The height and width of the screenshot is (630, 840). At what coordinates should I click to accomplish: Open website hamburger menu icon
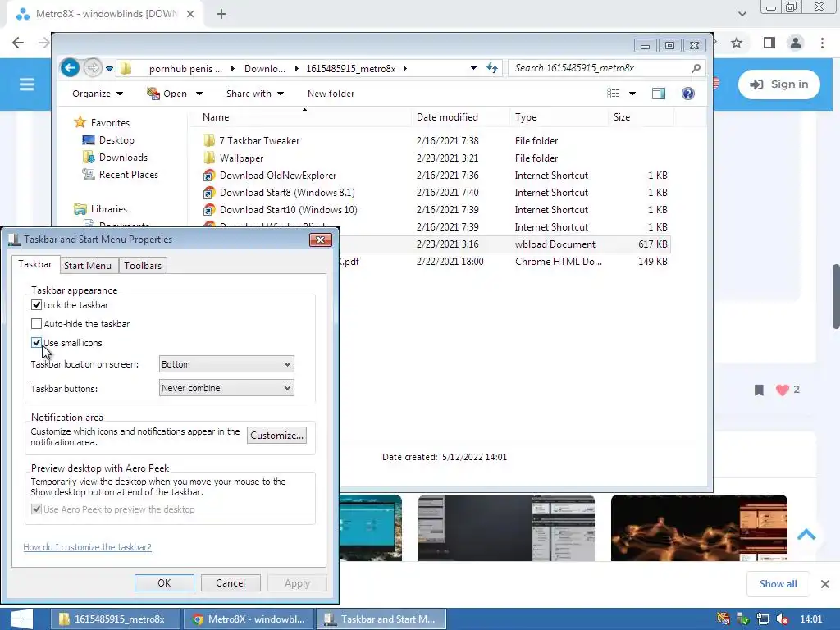coord(27,84)
